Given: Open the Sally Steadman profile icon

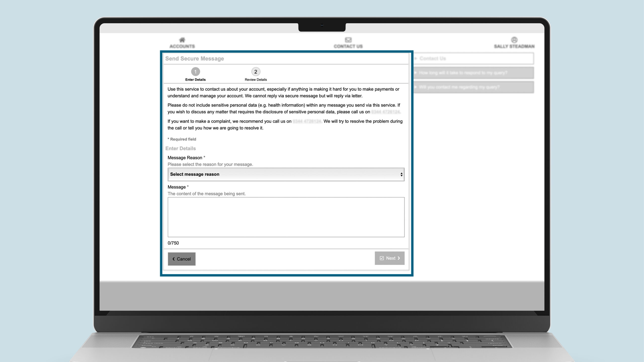Looking at the screenshot, I should pos(514,40).
